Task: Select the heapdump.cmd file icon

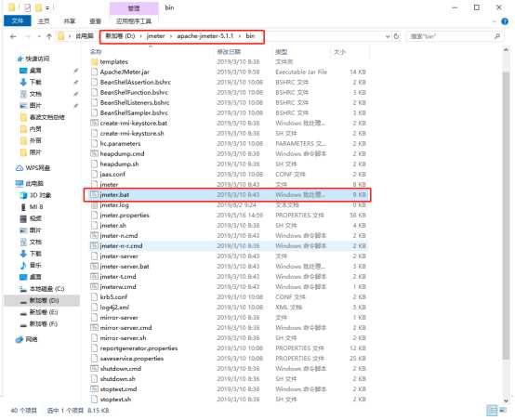Action: point(94,153)
